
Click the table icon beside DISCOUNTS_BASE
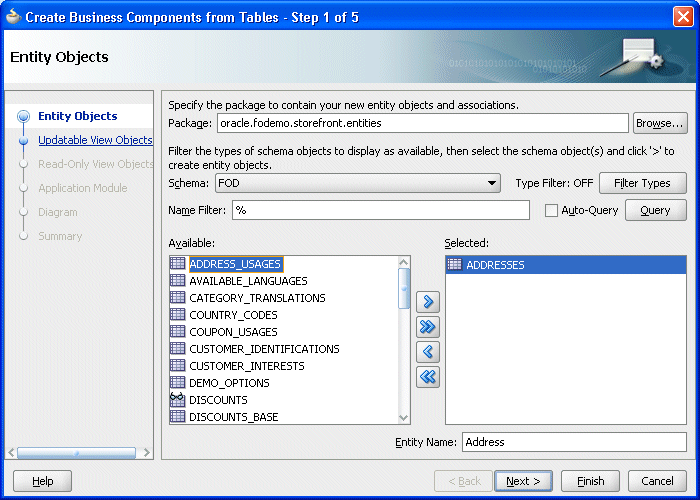(178, 416)
